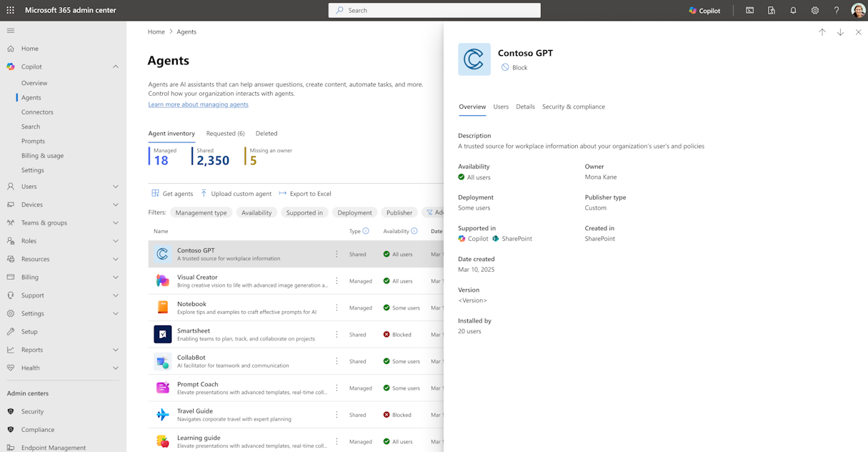Open the settings gear in header
Viewport: 868px width, 452px height.
(x=814, y=11)
